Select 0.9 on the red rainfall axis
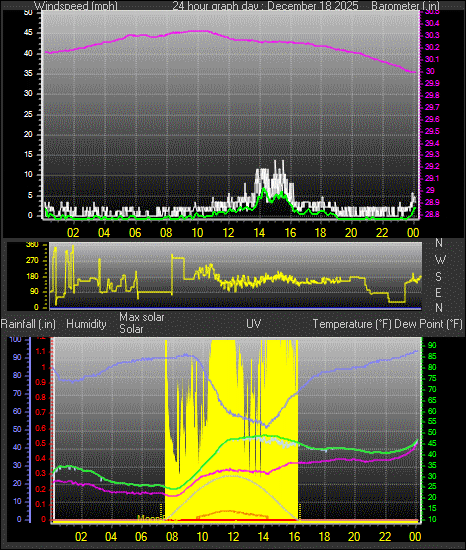The width and height of the screenshot is (466, 550). 41,382
